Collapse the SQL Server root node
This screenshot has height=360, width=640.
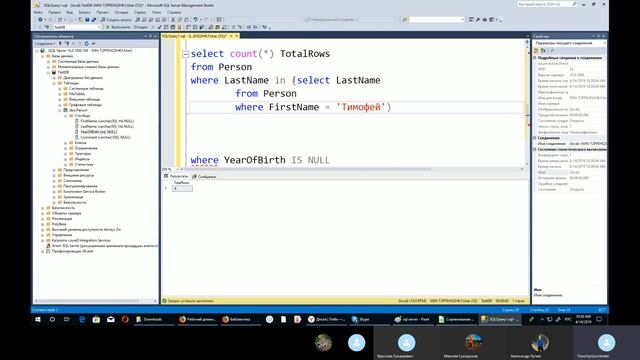pyautogui.click(x=37, y=51)
